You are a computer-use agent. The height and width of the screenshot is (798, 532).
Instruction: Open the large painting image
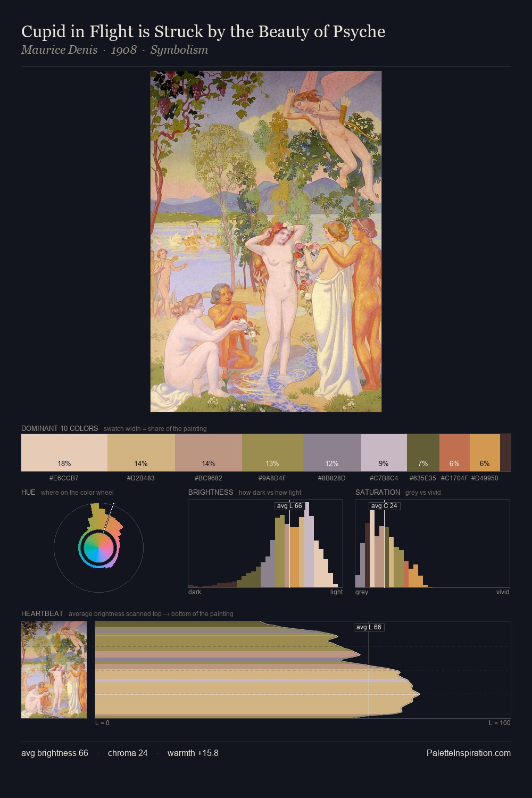(266, 242)
